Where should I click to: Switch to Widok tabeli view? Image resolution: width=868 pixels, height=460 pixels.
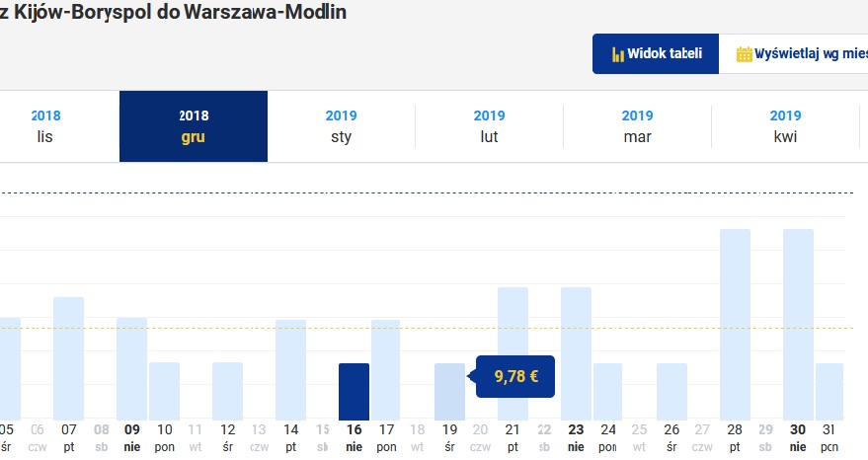pos(656,53)
